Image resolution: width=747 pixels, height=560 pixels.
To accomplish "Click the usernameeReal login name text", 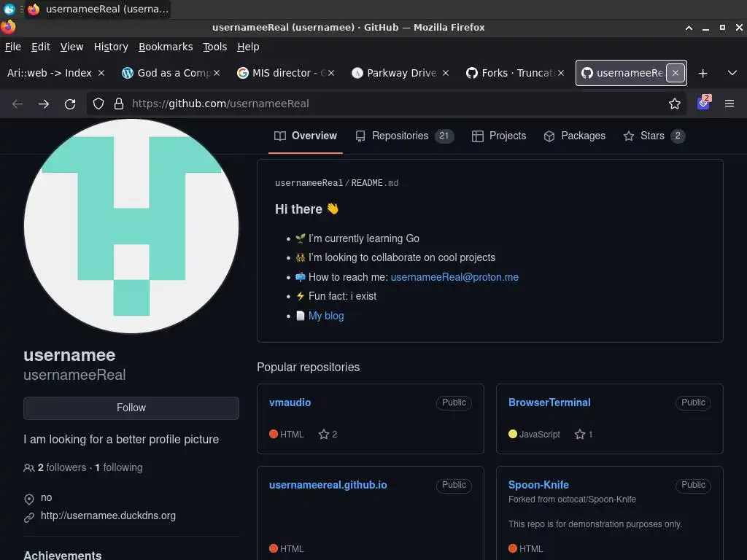I will (x=75, y=375).
